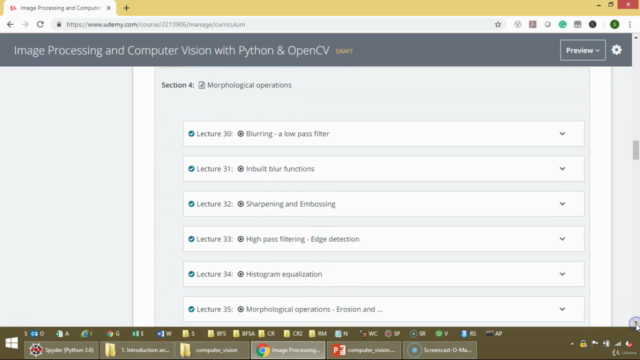Click 'High pass filtering - Edge detection' title
The height and width of the screenshot is (360, 640).
pyautogui.click(x=302, y=239)
